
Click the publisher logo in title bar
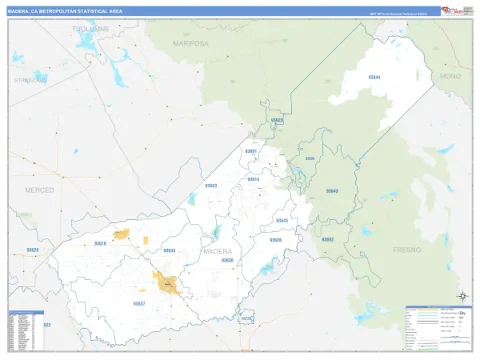tap(457, 11)
